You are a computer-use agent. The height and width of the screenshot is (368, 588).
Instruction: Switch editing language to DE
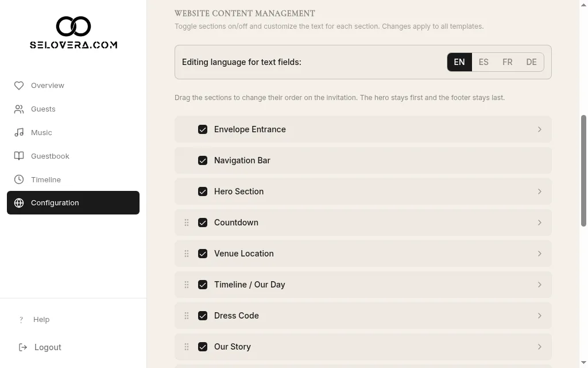click(x=531, y=62)
